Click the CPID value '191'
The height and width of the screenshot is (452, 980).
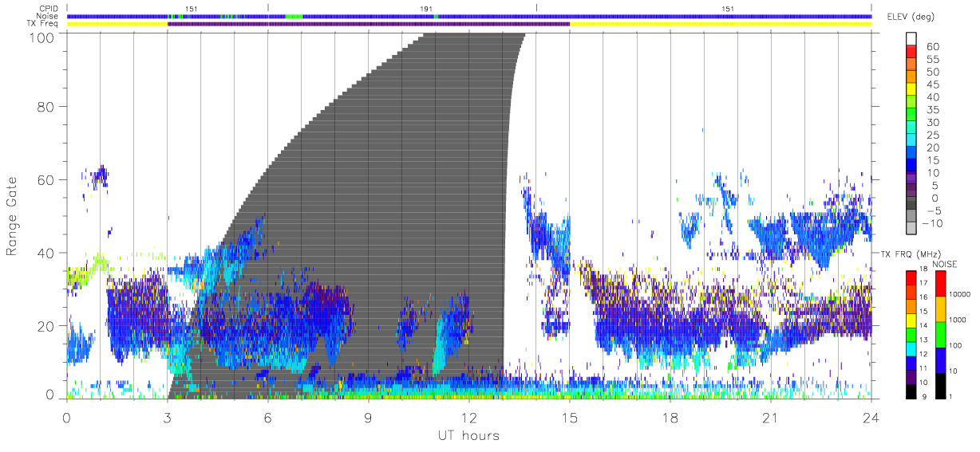pyautogui.click(x=426, y=9)
